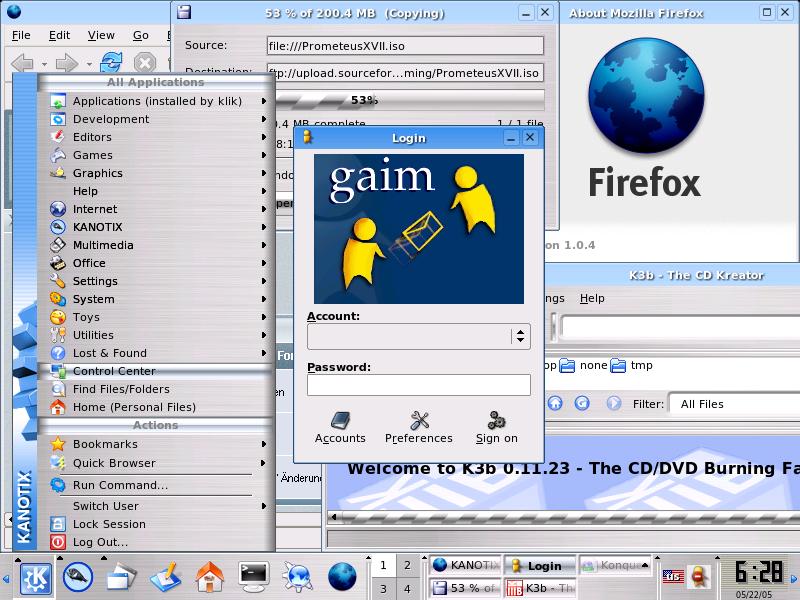Open the KANOTIX submenu entry
Screen dimensions: 800x600
[156, 227]
